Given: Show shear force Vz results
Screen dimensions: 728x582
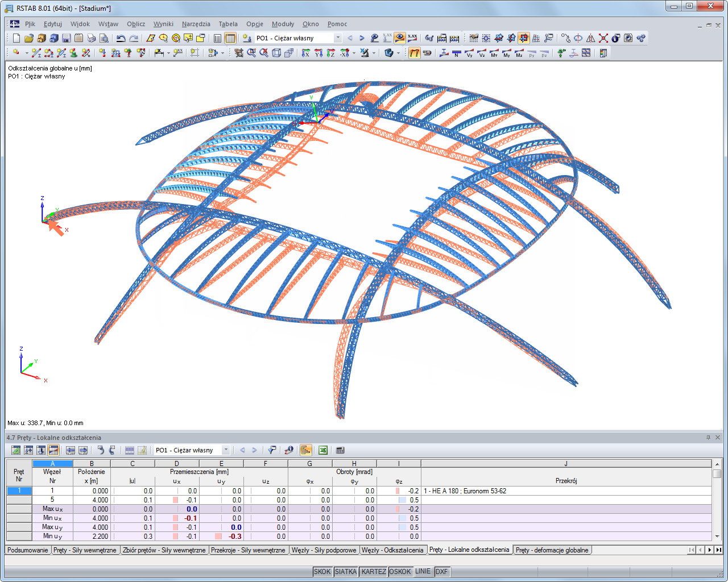Looking at the screenshot, I should click(482, 53).
